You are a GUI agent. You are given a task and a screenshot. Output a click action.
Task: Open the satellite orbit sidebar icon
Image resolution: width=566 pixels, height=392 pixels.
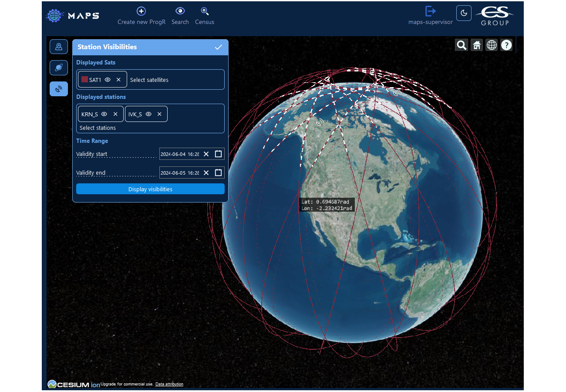coord(59,68)
